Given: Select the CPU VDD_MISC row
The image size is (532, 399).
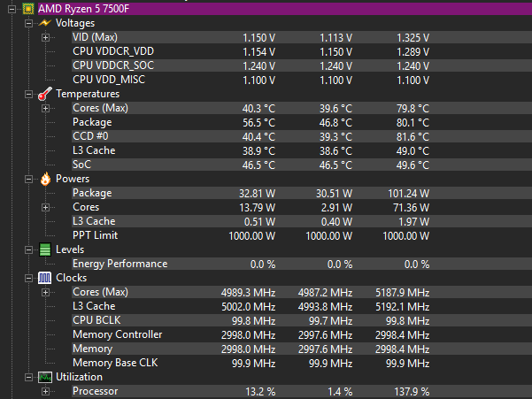Looking at the screenshot, I should (x=302, y=80).
